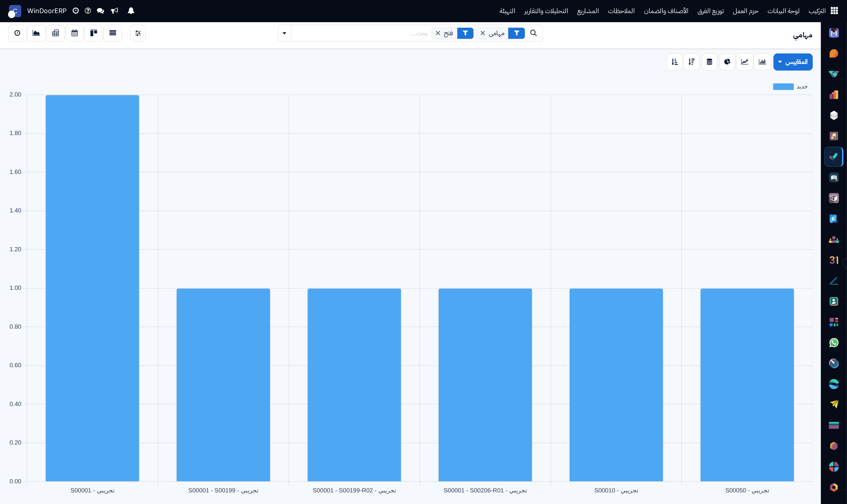This screenshot has height=504, width=847.
Task: Open the المشاريع menu
Action: (x=588, y=11)
